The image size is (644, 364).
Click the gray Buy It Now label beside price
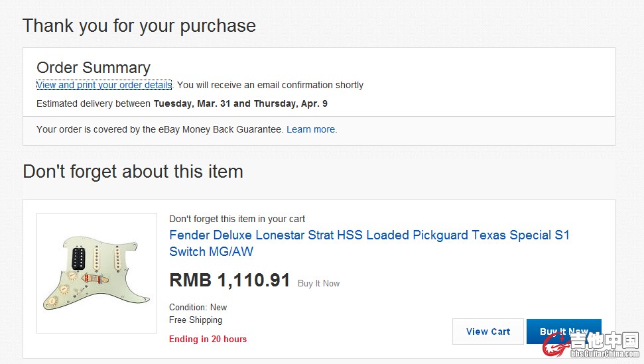click(318, 283)
